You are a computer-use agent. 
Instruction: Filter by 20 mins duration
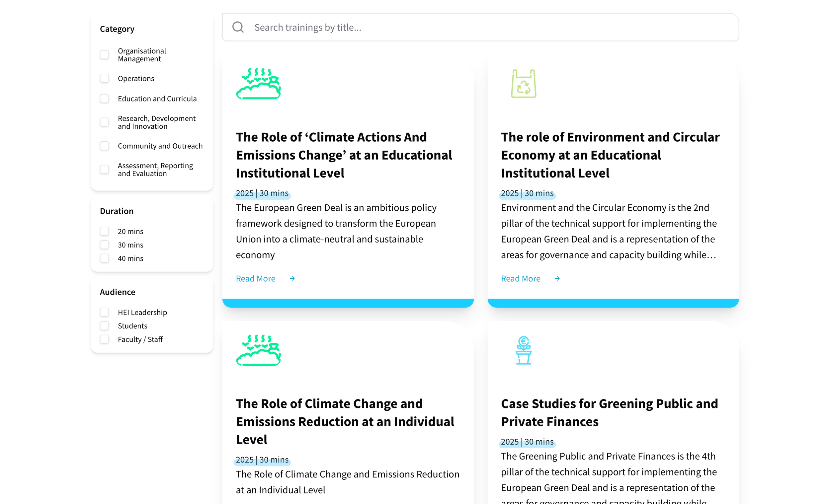coord(105,231)
